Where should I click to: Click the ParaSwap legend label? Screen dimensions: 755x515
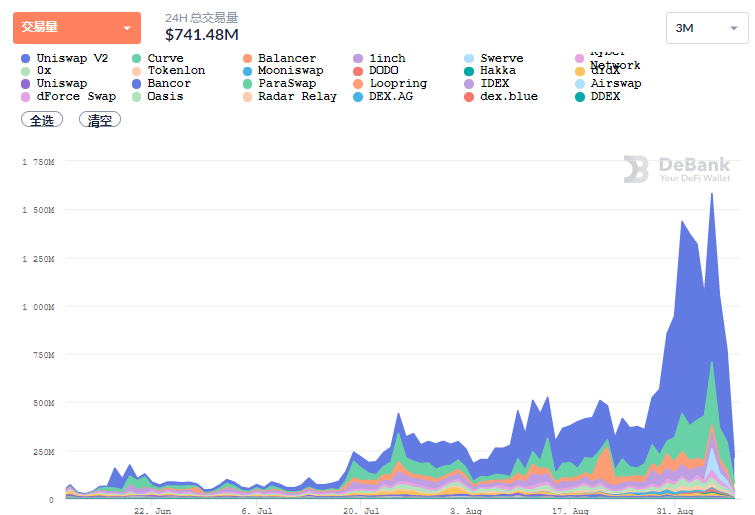point(287,83)
